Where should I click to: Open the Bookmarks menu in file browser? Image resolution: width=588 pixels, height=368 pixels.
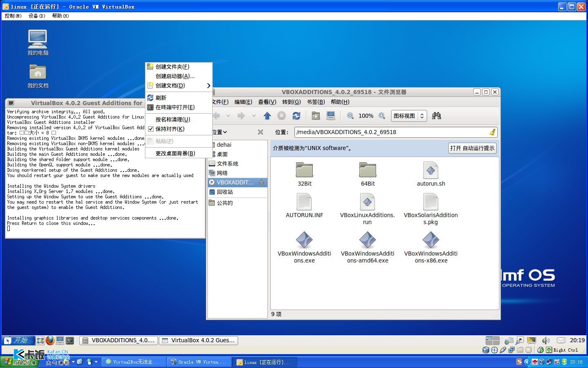click(316, 102)
